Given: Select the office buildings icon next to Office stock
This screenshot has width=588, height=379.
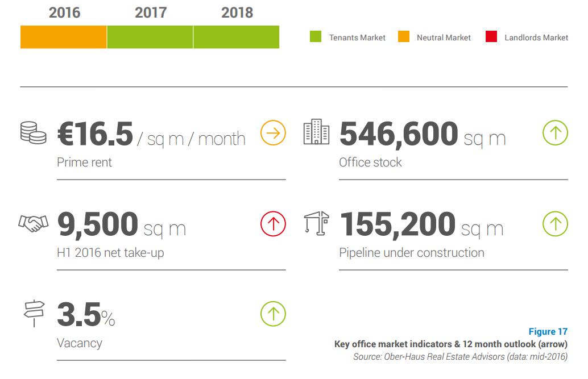Looking at the screenshot, I should (316, 132).
